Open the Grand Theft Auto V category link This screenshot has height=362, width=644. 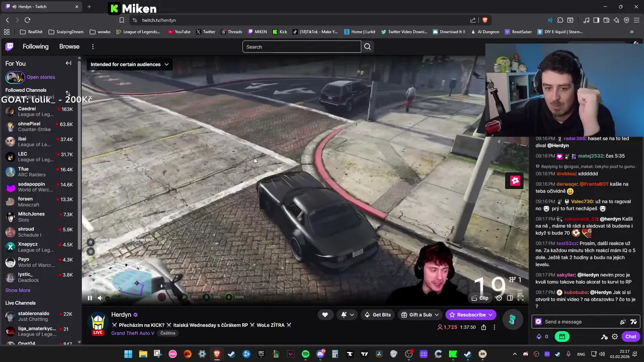133,333
